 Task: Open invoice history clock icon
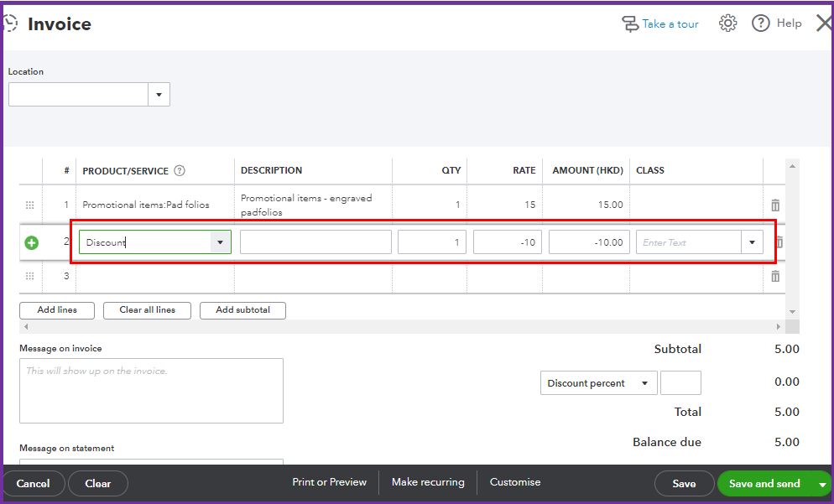point(10,23)
